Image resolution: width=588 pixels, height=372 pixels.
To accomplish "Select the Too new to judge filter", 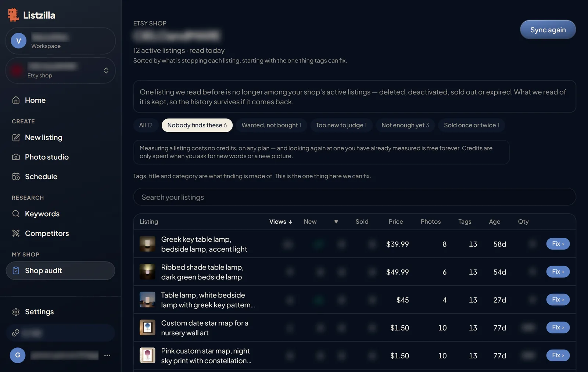I will pos(341,125).
